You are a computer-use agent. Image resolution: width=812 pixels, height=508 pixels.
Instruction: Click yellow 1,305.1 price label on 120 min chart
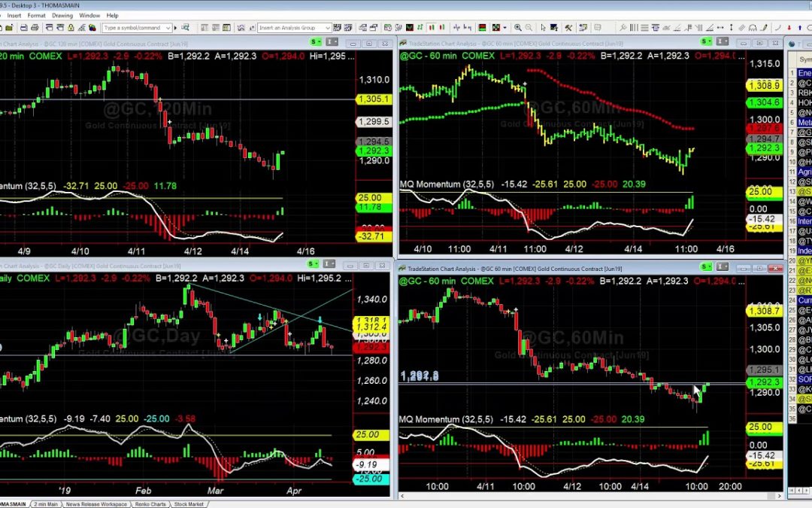pos(374,99)
